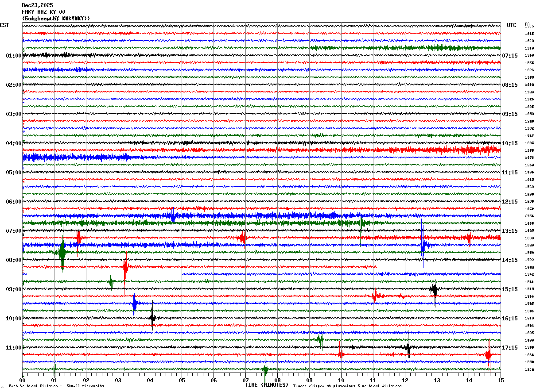Select the 01:00 CST hour label

(x=14, y=56)
